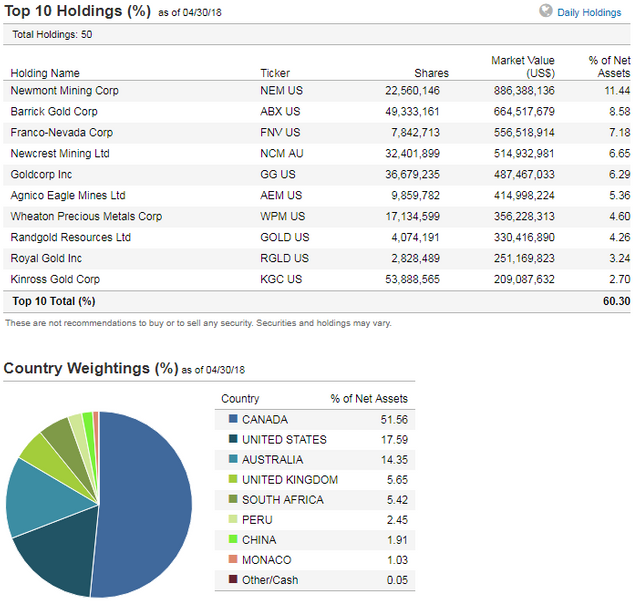Click the SOUTH AFRICA legend label
The height and width of the screenshot is (609, 640).
click(282, 499)
